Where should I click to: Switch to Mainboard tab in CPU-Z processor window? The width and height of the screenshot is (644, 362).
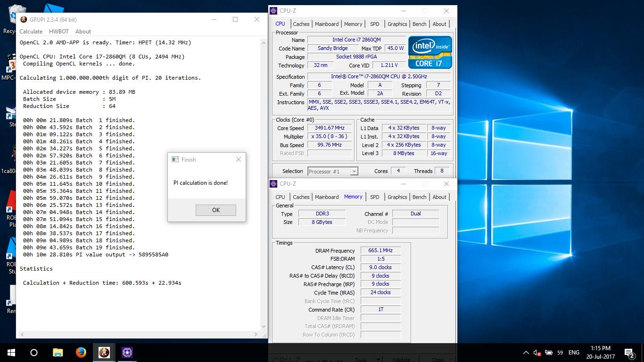(327, 24)
